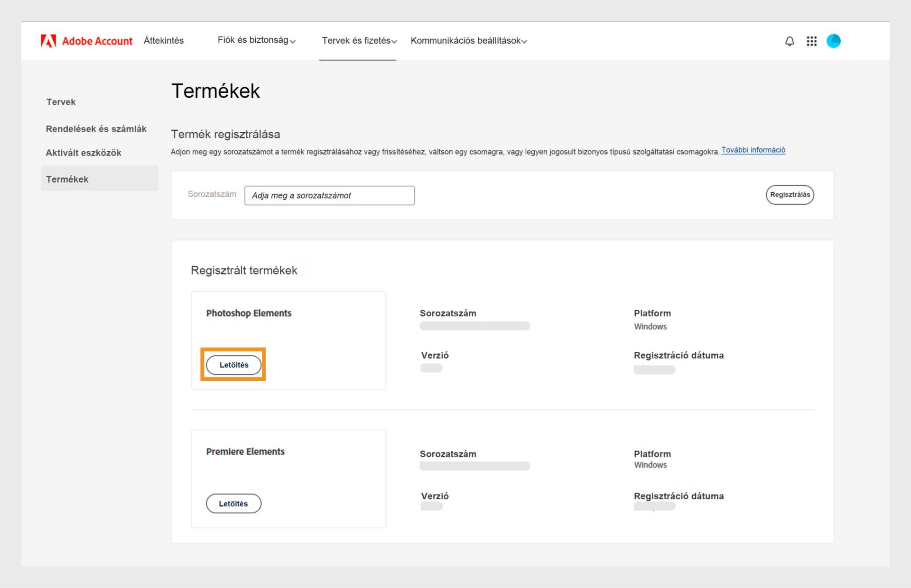Image resolution: width=911 pixels, height=588 pixels.
Task: Click the profile avatar
Action: click(x=834, y=41)
